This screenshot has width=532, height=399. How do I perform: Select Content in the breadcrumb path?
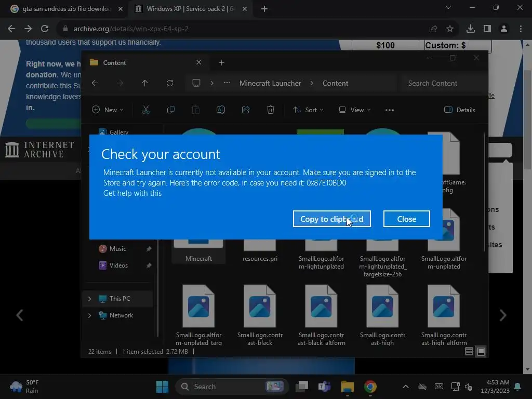pyautogui.click(x=335, y=83)
